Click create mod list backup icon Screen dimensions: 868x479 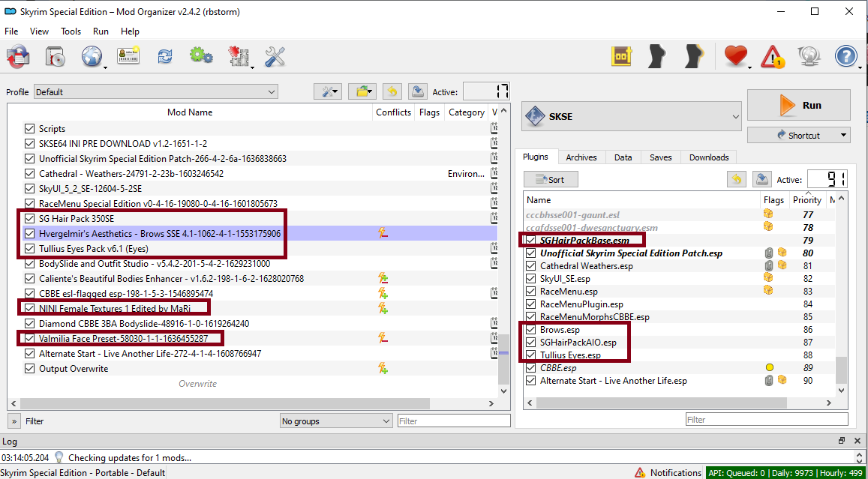pos(417,91)
